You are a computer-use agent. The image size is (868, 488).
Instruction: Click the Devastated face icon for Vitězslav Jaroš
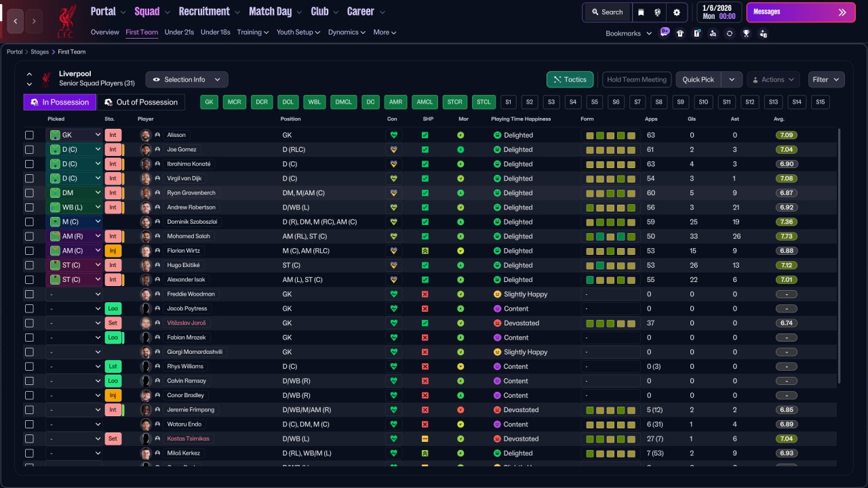pyautogui.click(x=497, y=323)
